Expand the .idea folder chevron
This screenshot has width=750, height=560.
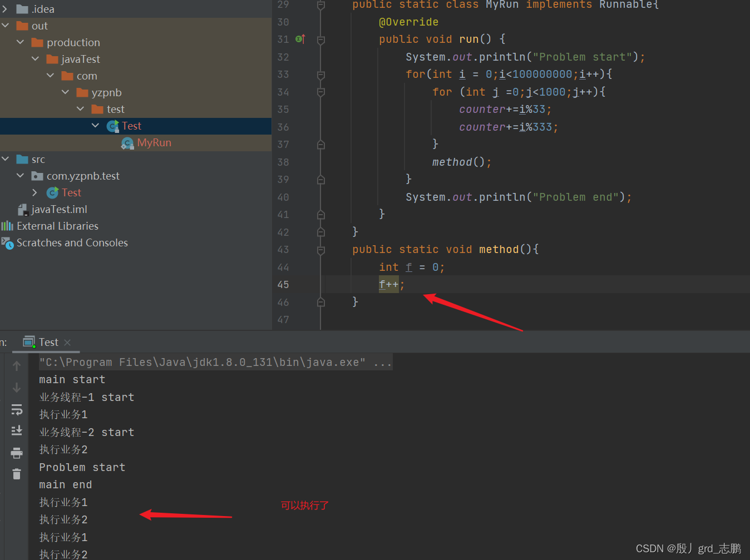tap(6, 9)
